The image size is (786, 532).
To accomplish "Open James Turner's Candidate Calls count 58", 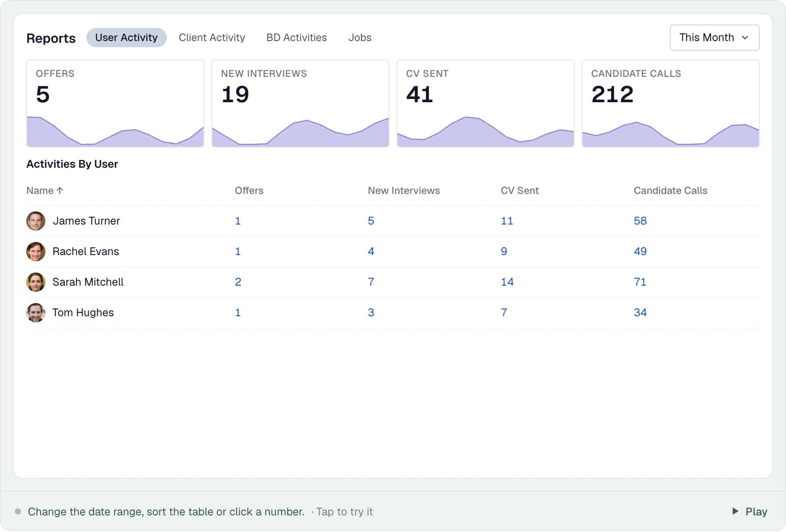I will click(x=640, y=221).
